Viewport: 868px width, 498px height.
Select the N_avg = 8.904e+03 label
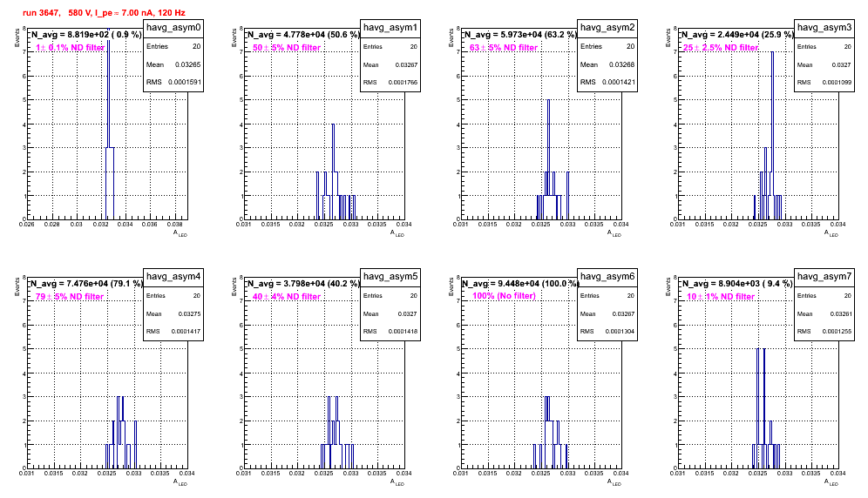coord(737,284)
